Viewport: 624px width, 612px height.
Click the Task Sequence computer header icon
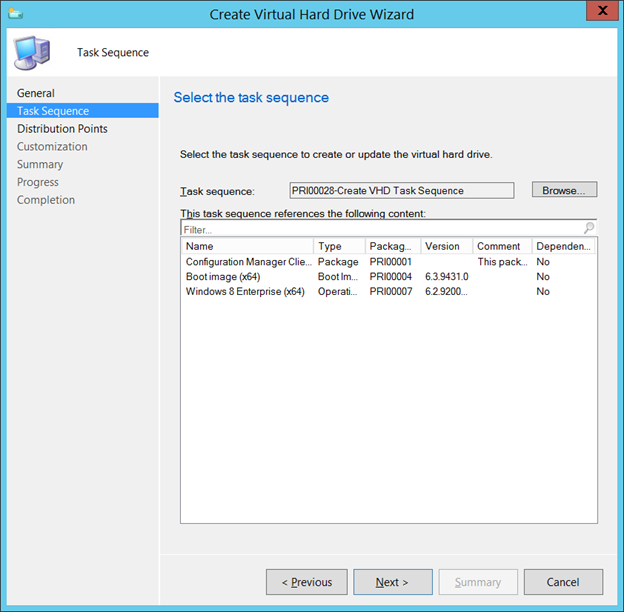tap(31, 52)
